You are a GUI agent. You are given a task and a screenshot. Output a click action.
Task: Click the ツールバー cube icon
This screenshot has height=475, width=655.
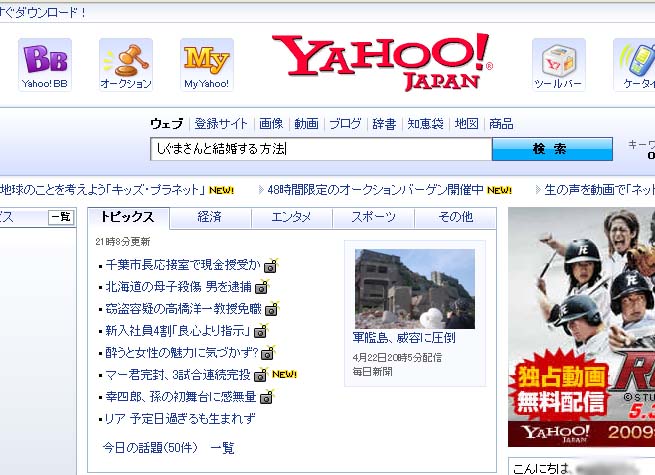pyautogui.click(x=559, y=65)
